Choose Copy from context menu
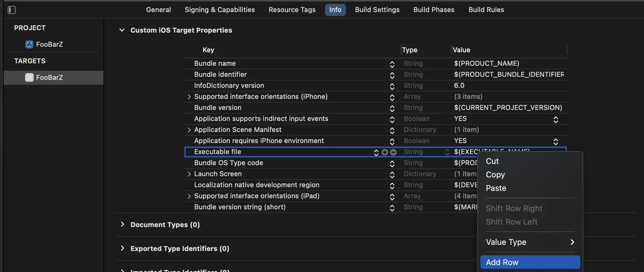The height and width of the screenshot is (272, 644). click(x=530, y=175)
